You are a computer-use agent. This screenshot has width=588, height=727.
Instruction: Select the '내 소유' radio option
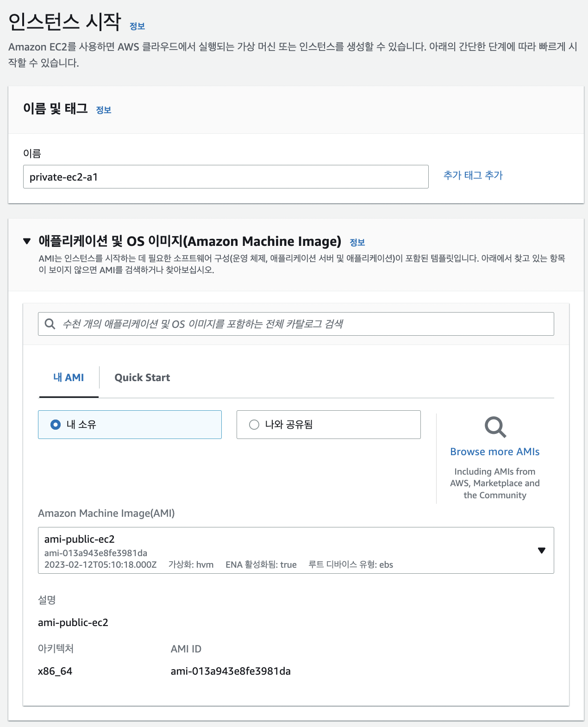click(x=130, y=425)
